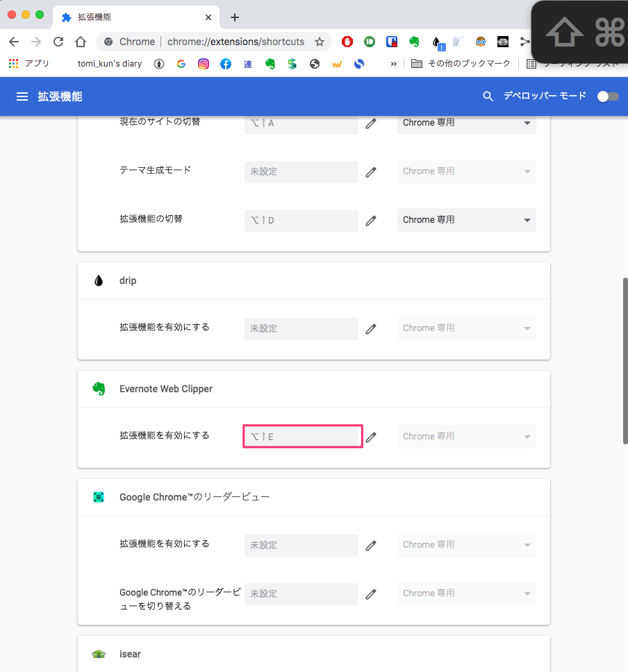Open the red stop-hand blocker extension icon
Screen dimensions: 628x672
[x=347, y=42]
